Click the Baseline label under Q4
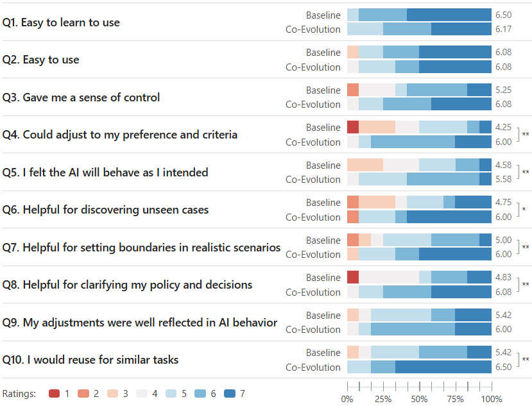Viewport: 532px width, 406px height. [323, 128]
